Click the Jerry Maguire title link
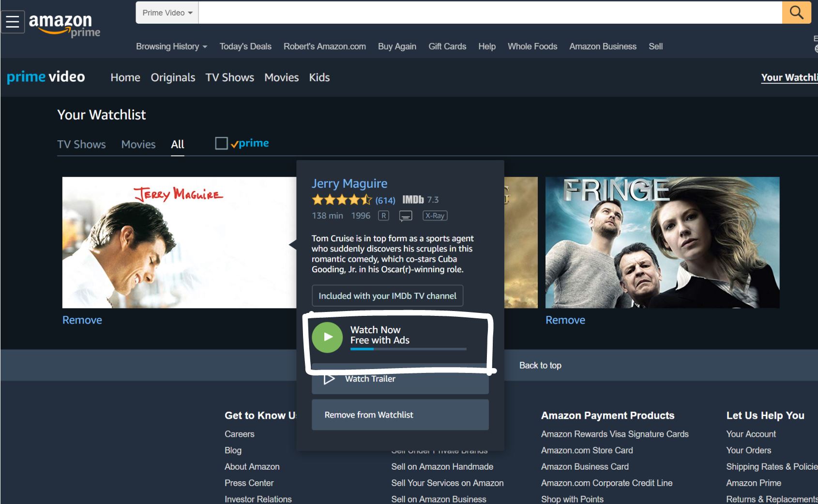 coord(349,184)
